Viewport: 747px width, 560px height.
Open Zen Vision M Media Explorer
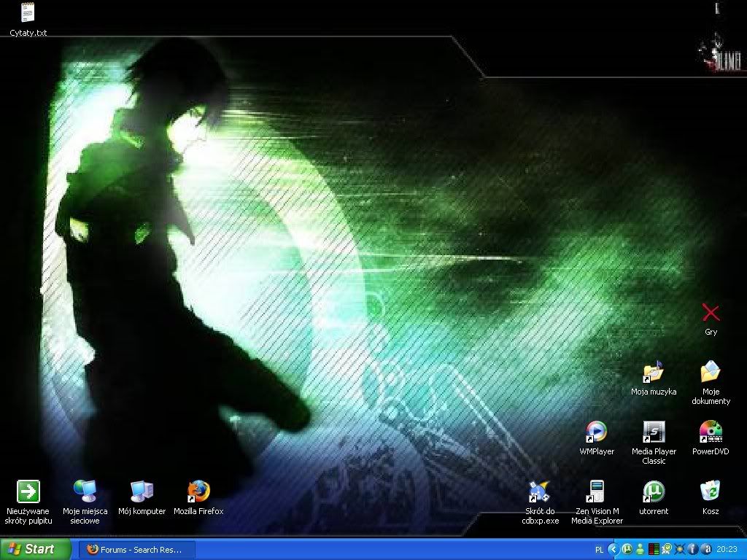[x=597, y=491]
